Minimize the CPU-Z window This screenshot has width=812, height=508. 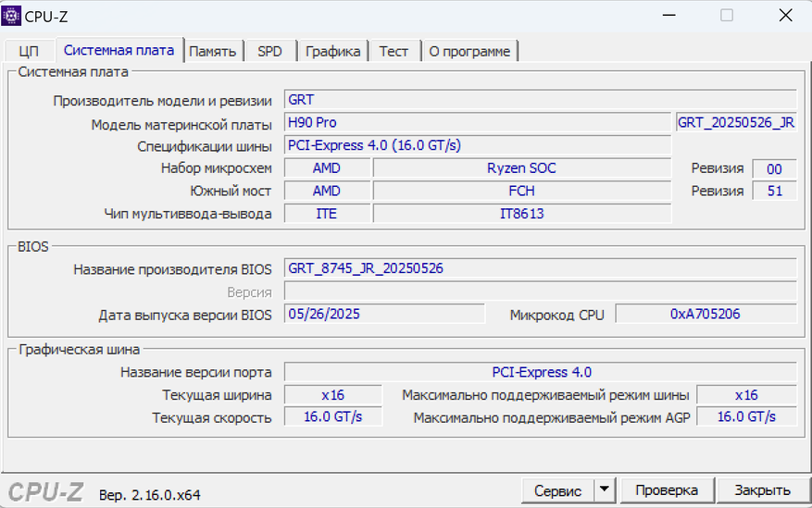(x=669, y=16)
